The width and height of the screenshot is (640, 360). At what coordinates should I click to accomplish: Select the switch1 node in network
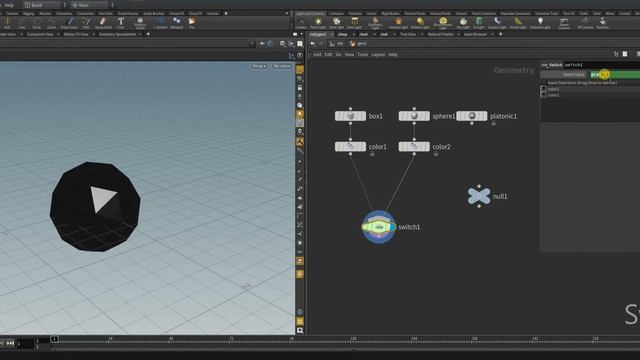[379, 227]
